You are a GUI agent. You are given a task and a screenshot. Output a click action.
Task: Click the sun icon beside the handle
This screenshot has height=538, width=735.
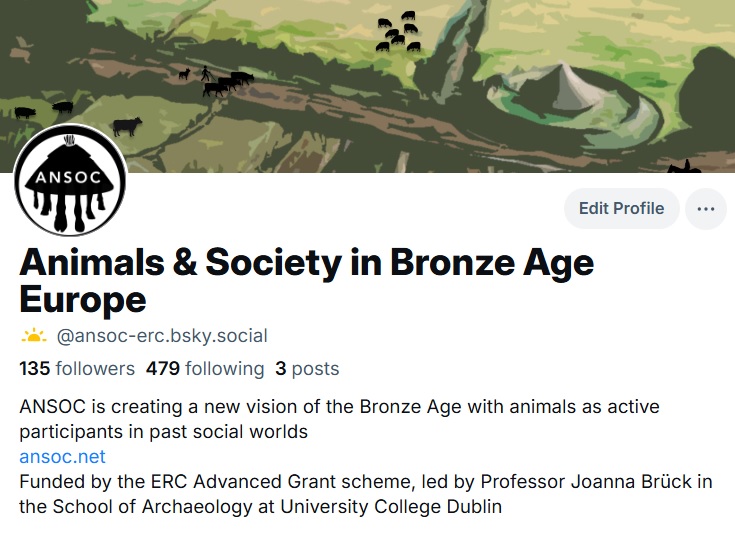[x=33, y=336]
